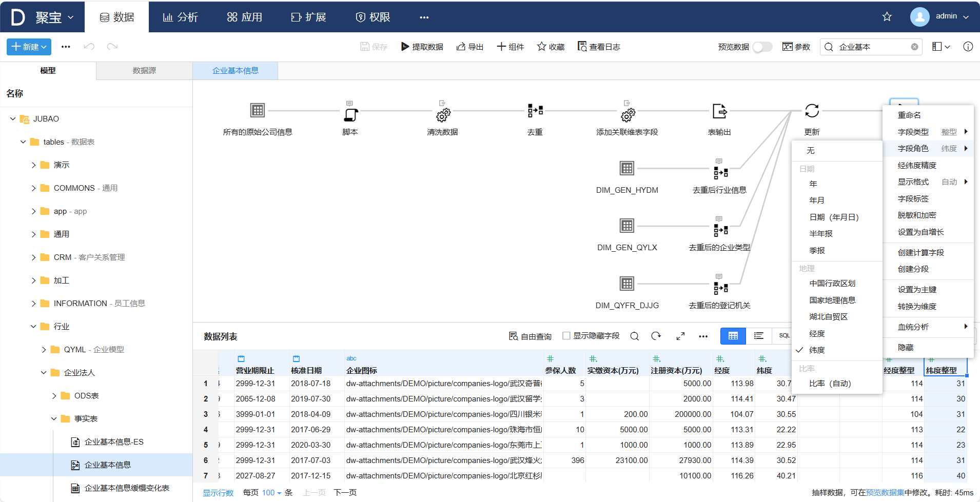Screen dimensions: 980x502
Task: Check the 显示隐藏字段 checkbox
Action: coord(566,336)
